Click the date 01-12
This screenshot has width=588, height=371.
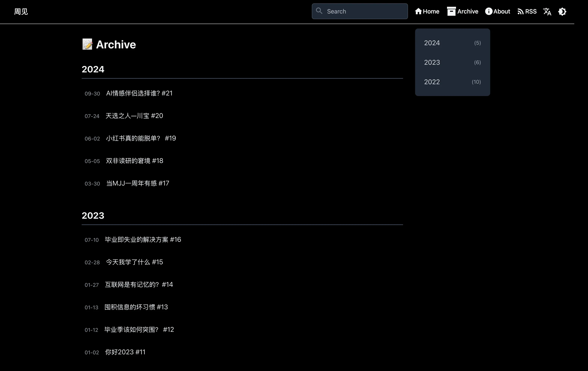pos(91,330)
